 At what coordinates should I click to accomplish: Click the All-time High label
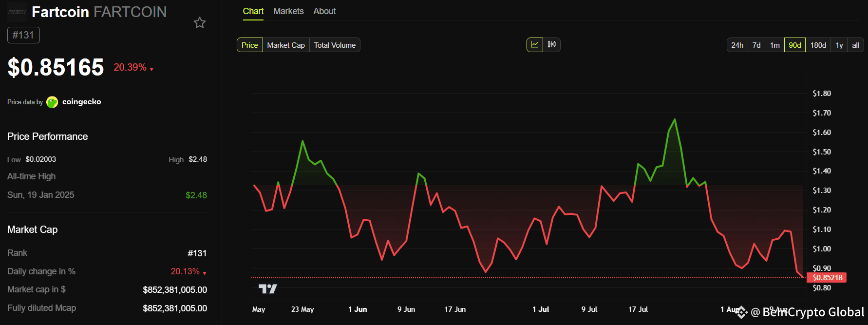(31, 176)
